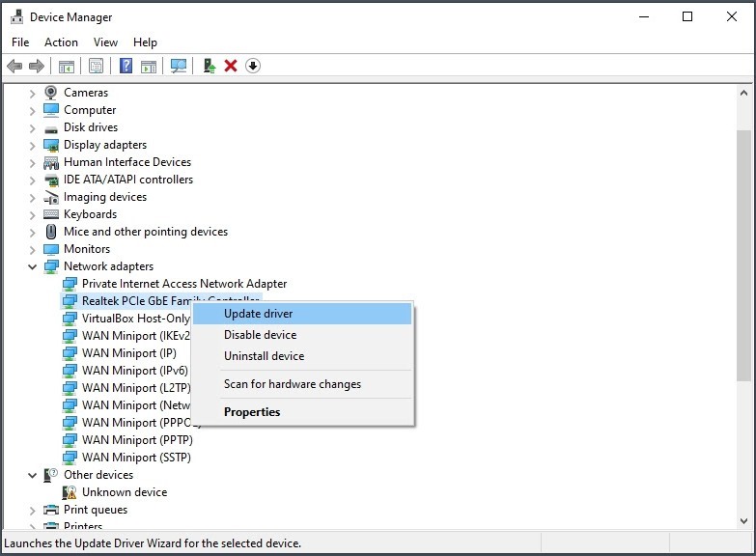Click Scan for hardware changes monitor icon
Viewport: 756px width, 556px height.
pos(179,66)
